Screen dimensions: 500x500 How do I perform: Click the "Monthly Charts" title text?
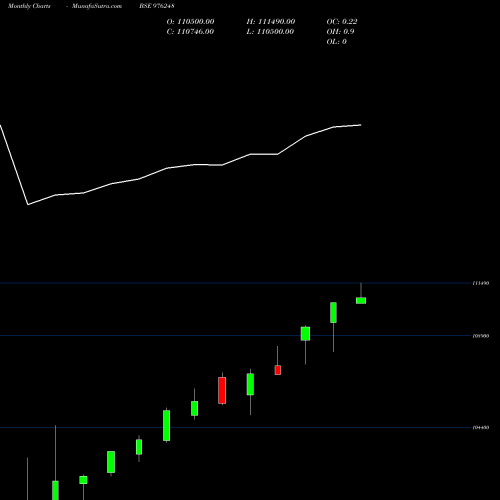pyautogui.click(x=29, y=6)
